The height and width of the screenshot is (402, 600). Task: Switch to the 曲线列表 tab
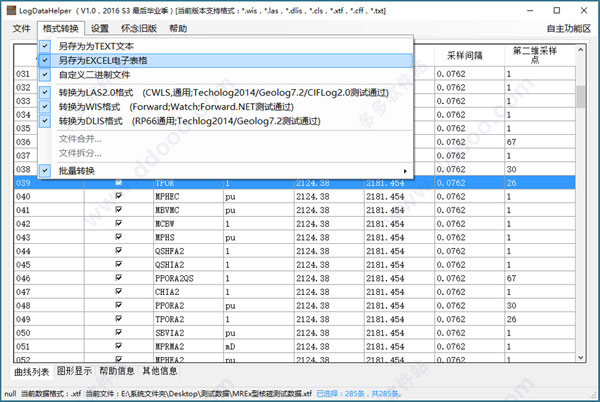[32, 371]
